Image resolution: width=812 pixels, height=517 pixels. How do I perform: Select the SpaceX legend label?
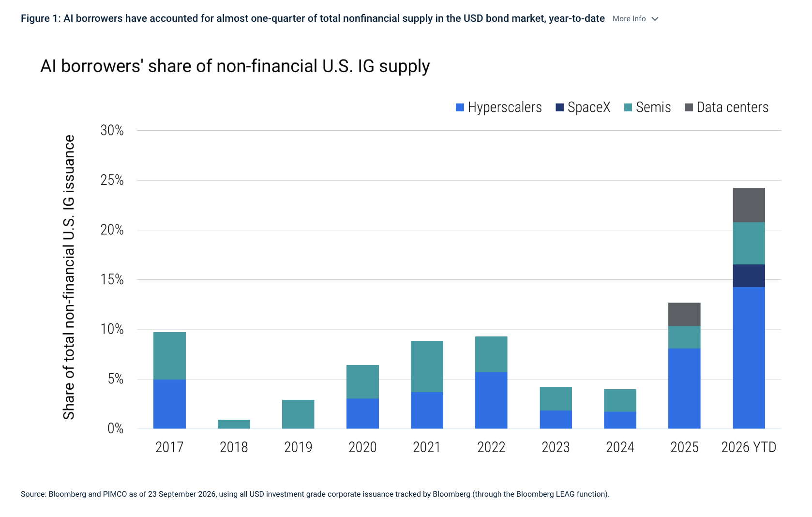pos(589,107)
